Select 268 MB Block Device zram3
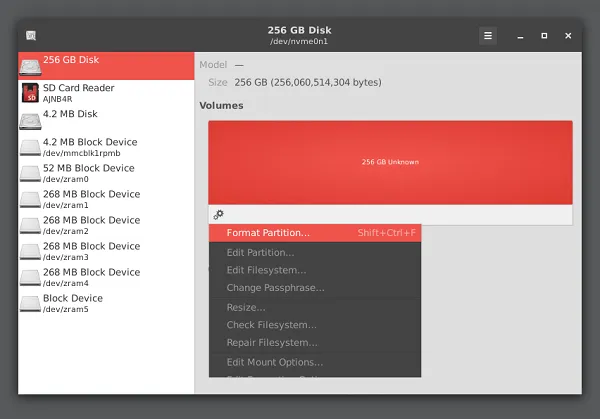The image size is (600, 419). point(91,251)
